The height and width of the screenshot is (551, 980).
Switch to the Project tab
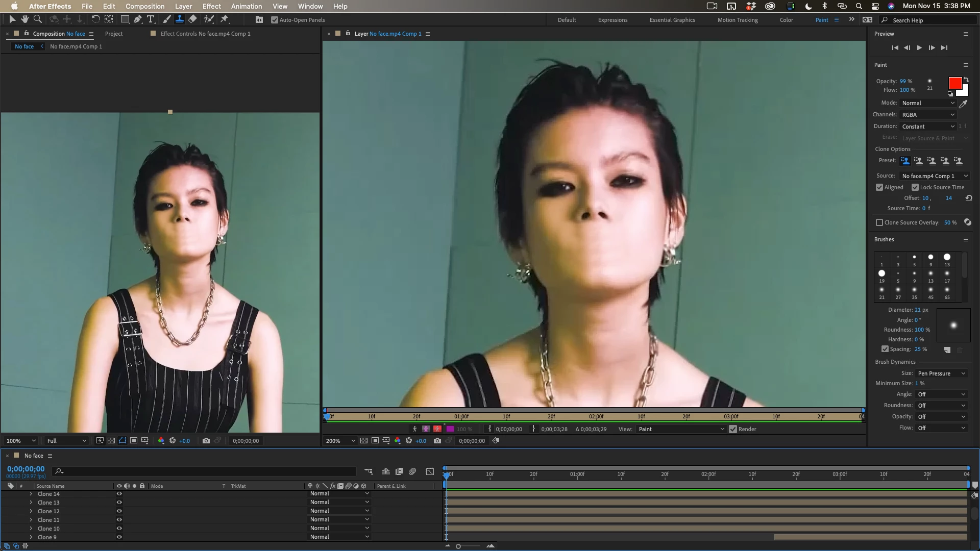coord(114,34)
